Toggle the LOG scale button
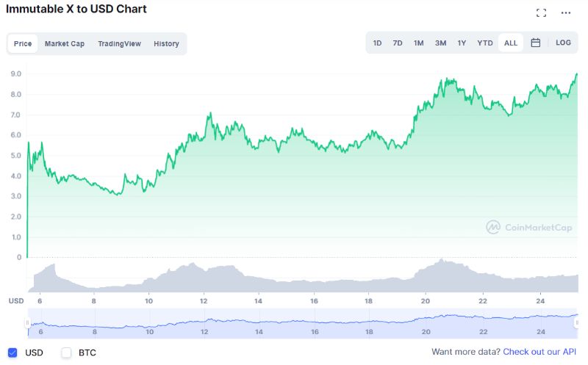This screenshot has height=365, width=588. [x=563, y=43]
